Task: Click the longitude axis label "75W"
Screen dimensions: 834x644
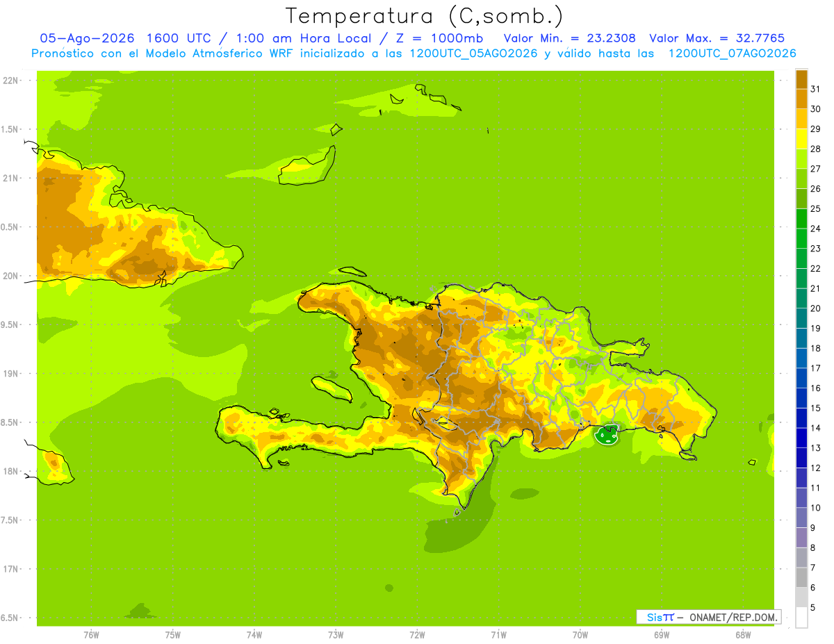Action: coord(173,635)
